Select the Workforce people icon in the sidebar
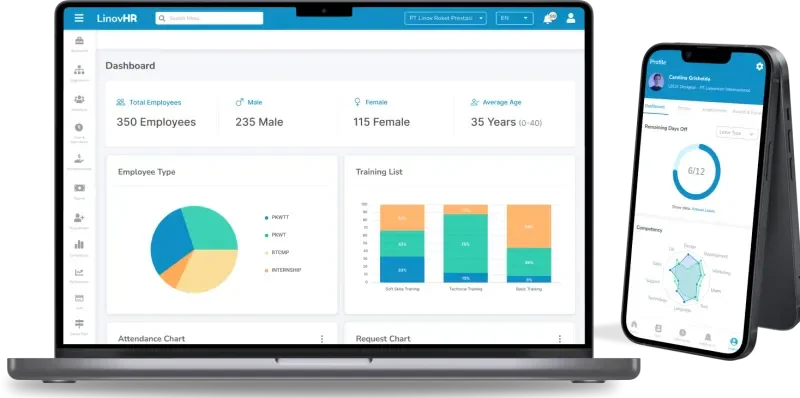The width and height of the screenshot is (800, 398). 79,99
